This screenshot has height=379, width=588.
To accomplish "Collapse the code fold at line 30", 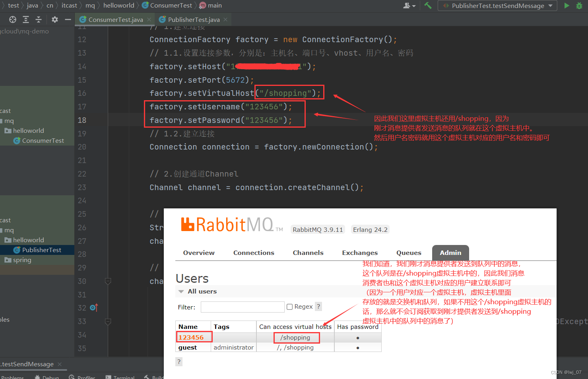I will click(108, 281).
